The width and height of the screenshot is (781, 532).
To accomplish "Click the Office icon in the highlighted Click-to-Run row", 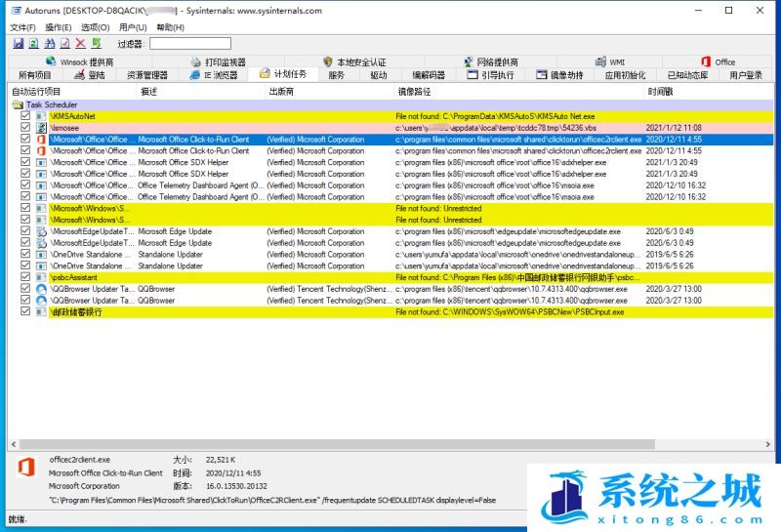I will coord(41,139).
